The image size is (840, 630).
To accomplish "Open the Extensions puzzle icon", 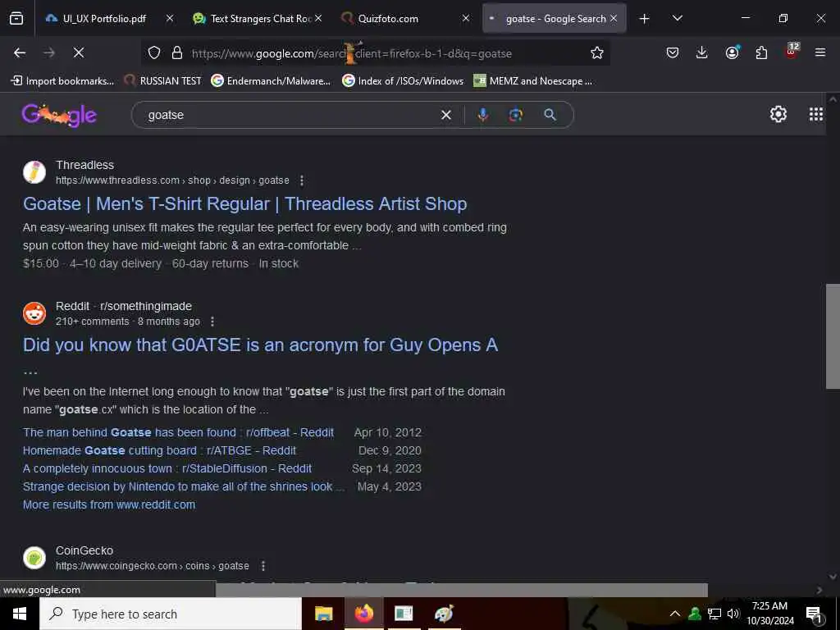I will pos(761,52).
